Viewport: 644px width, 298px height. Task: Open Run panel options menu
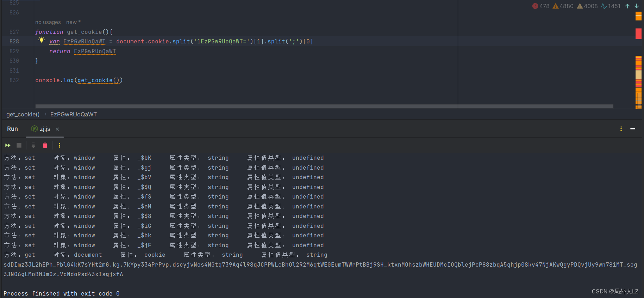(x=621, y=129)
